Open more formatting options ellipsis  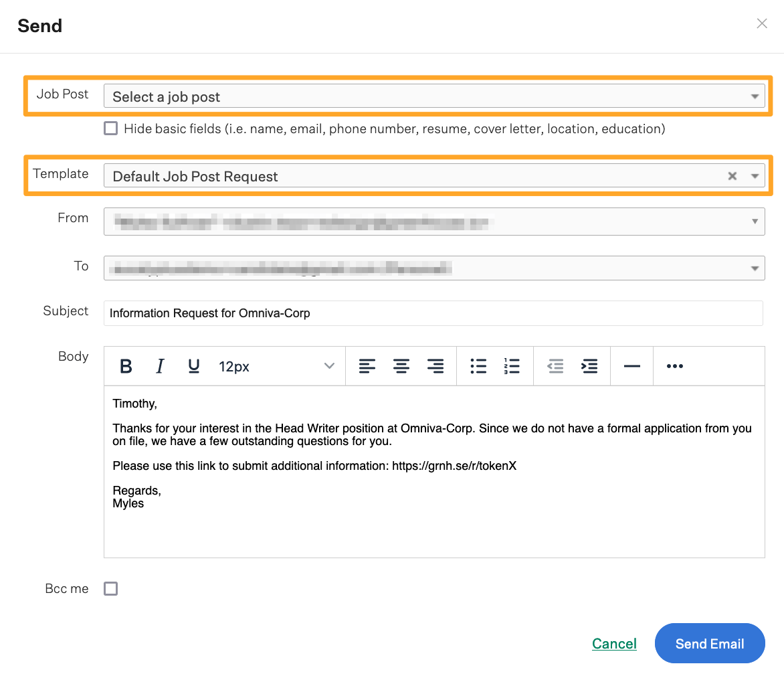pos(675,366)
